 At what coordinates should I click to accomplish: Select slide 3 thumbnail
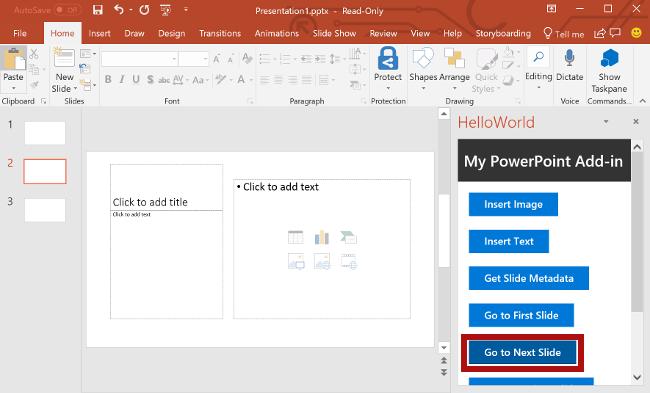[x=45, y=210]
